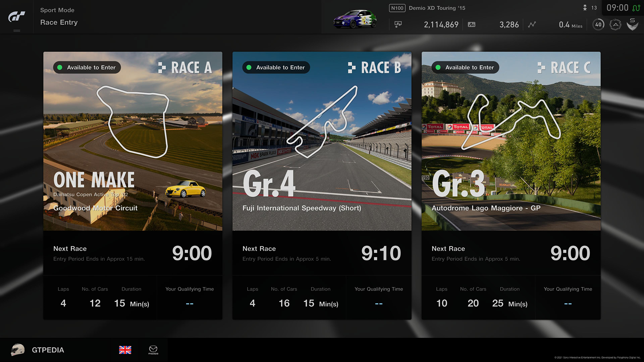Click Race B number of cars 16
Viewport: 644px width, 362px height.
(x=284, y=303)
